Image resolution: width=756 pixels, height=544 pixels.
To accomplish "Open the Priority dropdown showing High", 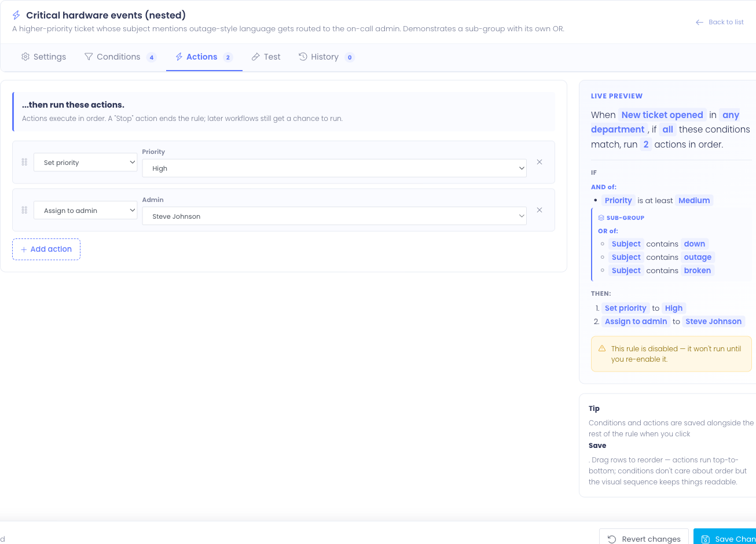I will pos(335,168).
